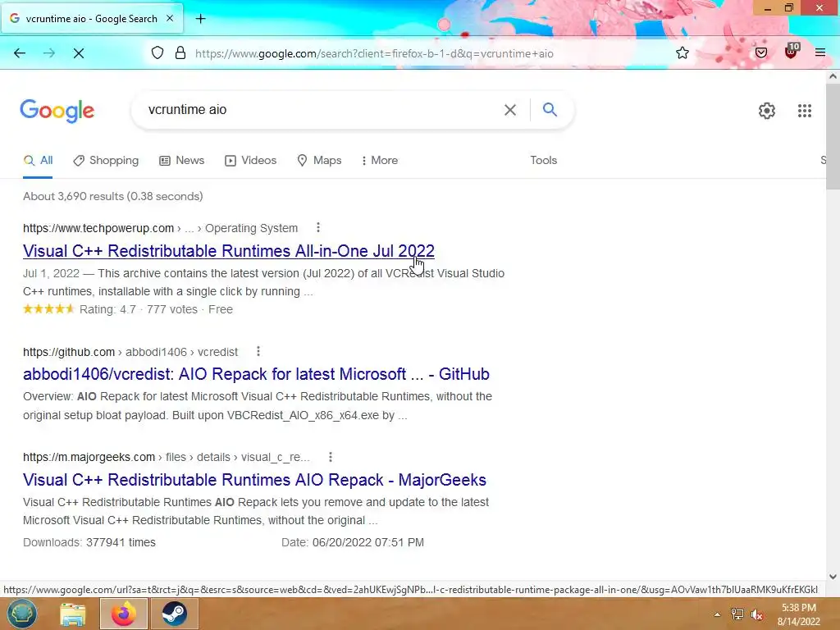The width and height of the screenshot is (840, 630).
Task: Open Visual C++ Redistributable Runtimes All-in-One link
Action: tap(229, 251)
